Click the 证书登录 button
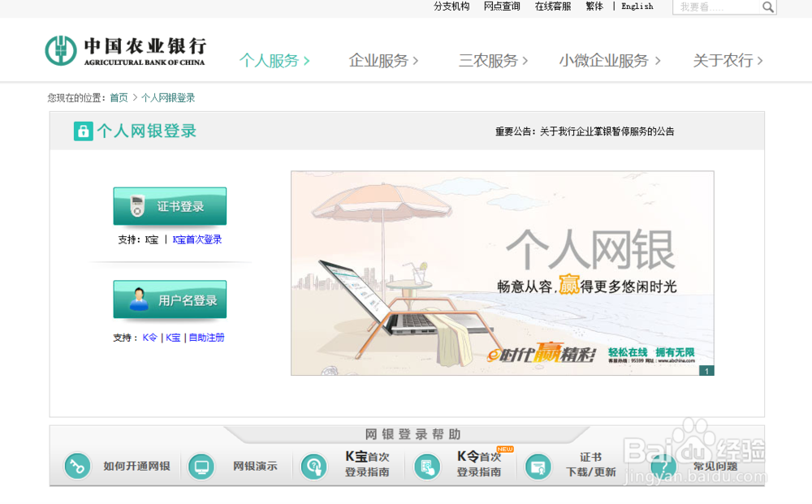Screen dimensions: 812x504 click(x=170, y=205)
